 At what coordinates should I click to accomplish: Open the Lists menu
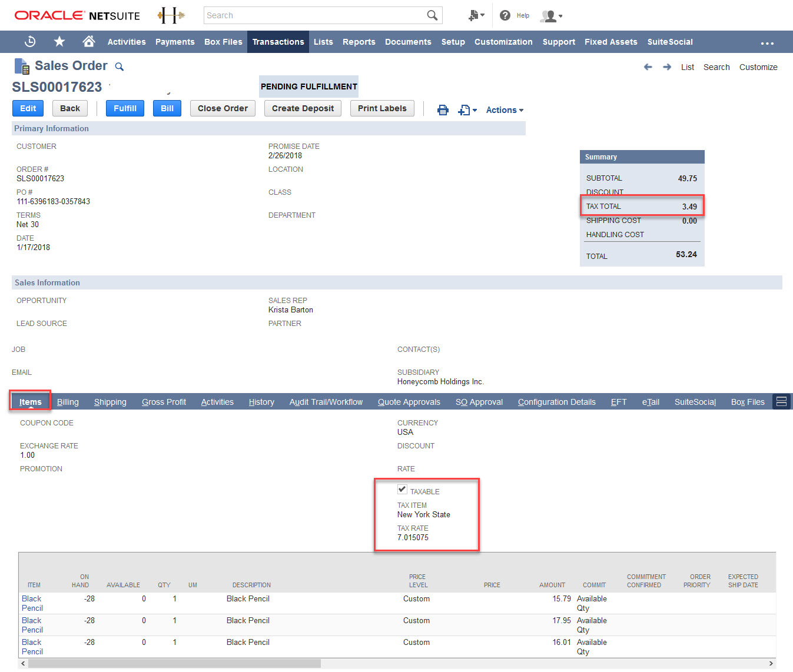point(323,42)
